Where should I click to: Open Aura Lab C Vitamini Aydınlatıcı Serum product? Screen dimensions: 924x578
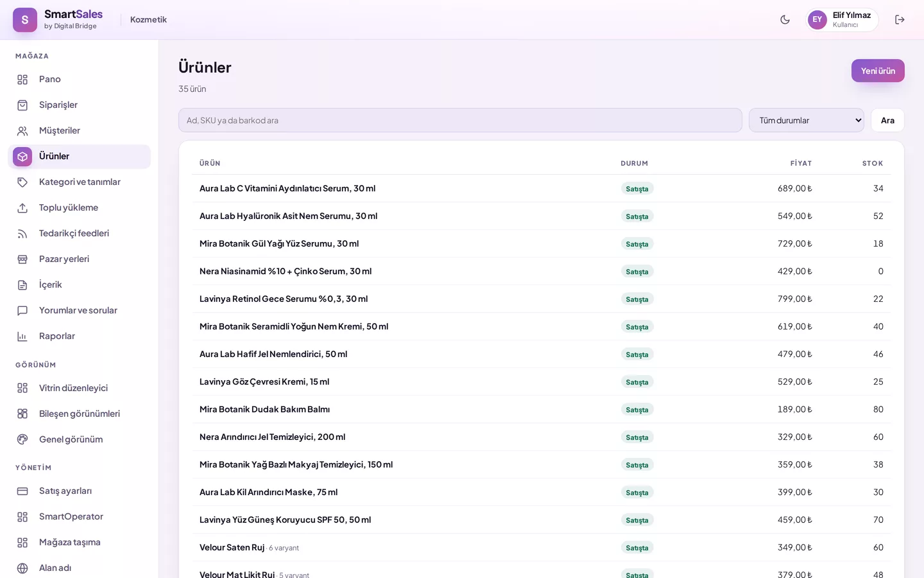click(287, 188)
